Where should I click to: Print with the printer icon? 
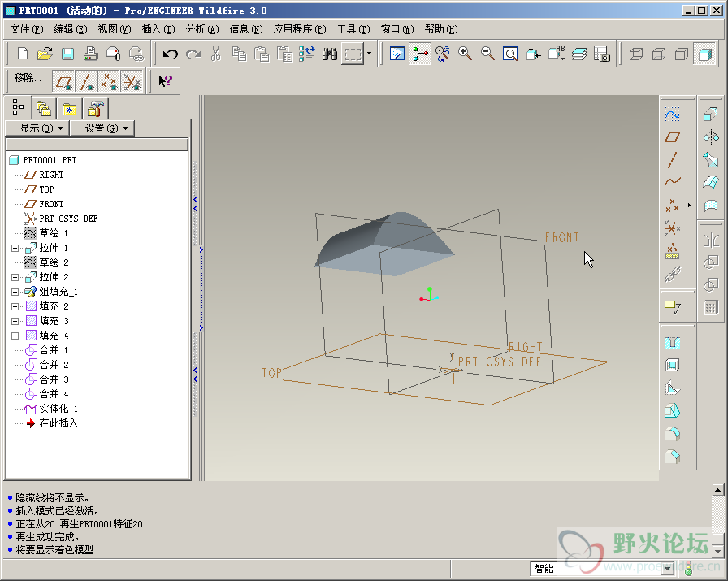click(x=90, y=54)
